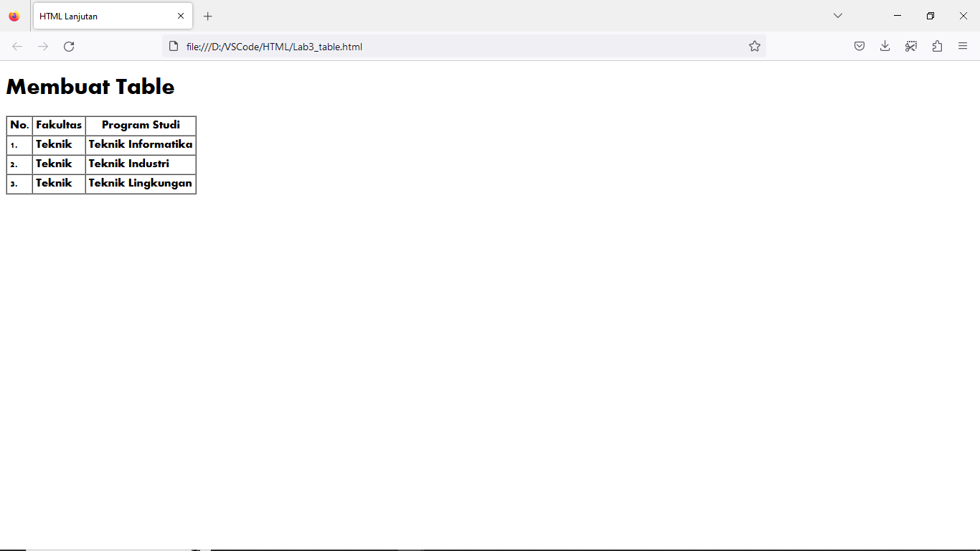Viewport: 980px width, 551px height.
Task: Click the forward navigation arrow
Action: (x=43, y=46)
